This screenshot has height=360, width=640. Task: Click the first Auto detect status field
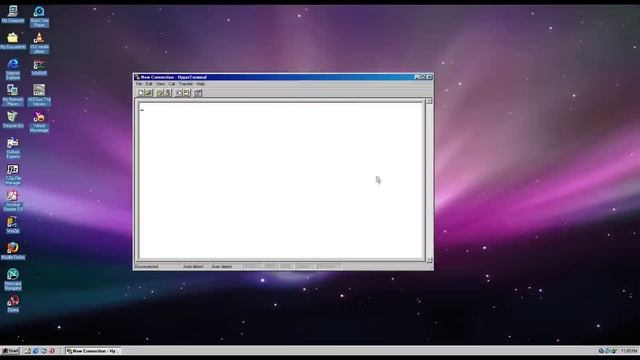point(193,267)
